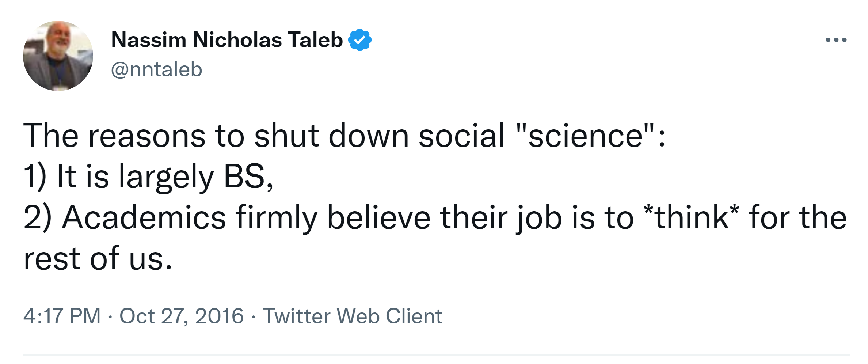Click the Oct 27, 2016 date
The width and height of the screenshot is (868, 364).
181,316
